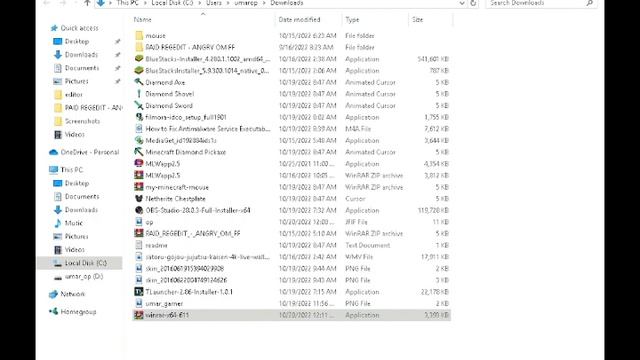Click This PC in the address breadcrumb
Screen dimensions: 640x360
point(127,3)
